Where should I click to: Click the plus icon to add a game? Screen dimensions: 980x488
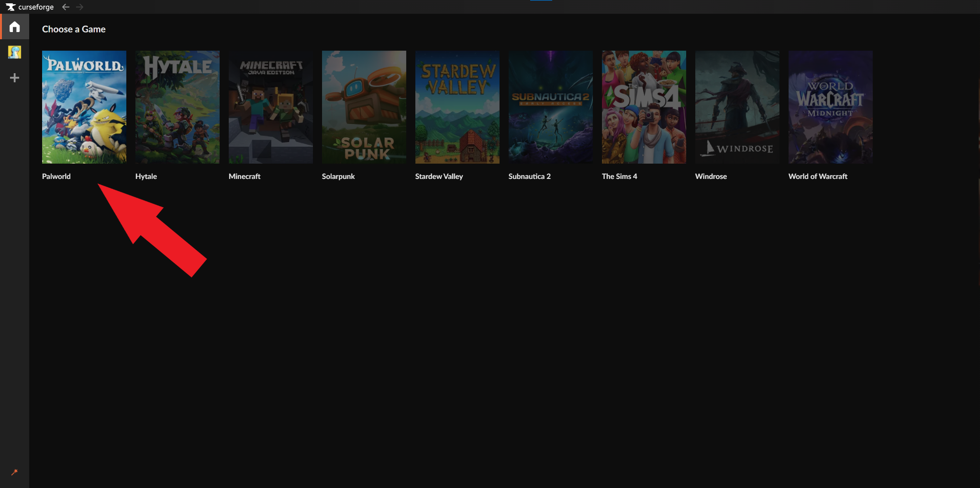(15, 78)
